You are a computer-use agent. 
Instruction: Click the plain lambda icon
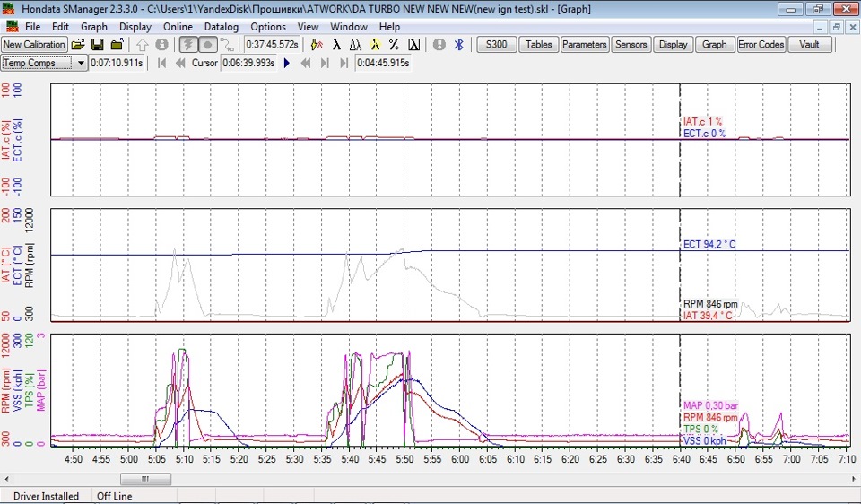tap(336, 45)
